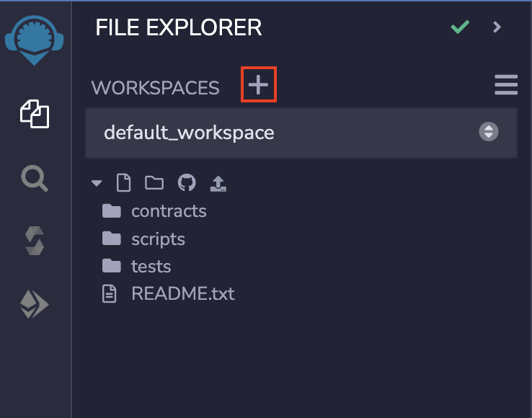Expand the scripts folder
Image resolution: width=532 pixels, height=418 pixels.
pyautogui.click(x=157, y=239)
